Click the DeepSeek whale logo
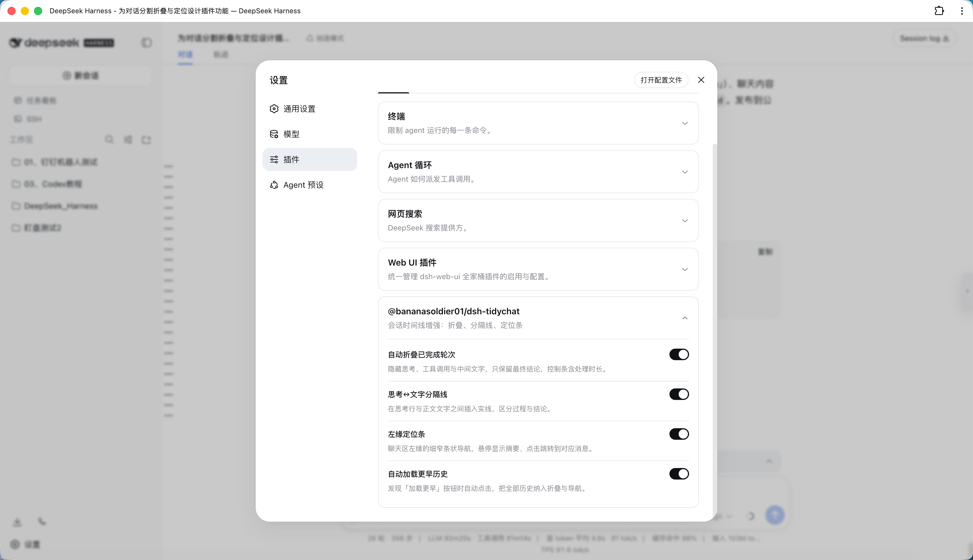Viewport: 973px width, 560px height. [15, 43]
